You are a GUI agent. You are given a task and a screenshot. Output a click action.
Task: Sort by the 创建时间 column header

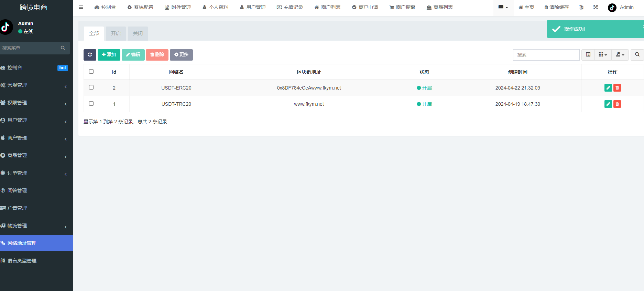pos(517,72)
